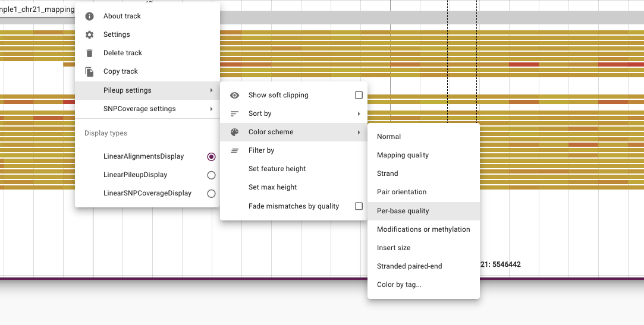Click the LinearPileupDisplay label
Image resolution: width=644 pixels, height=325 pixels.
135,175
